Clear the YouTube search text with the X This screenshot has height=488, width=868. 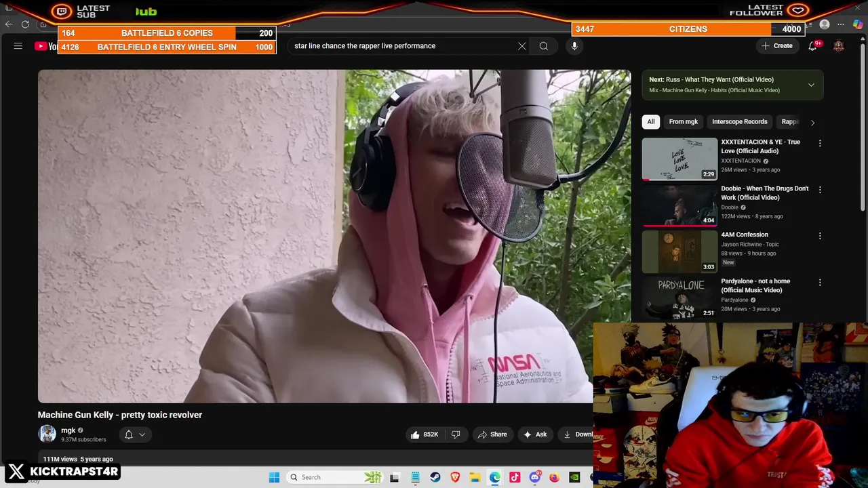(522, 46)
